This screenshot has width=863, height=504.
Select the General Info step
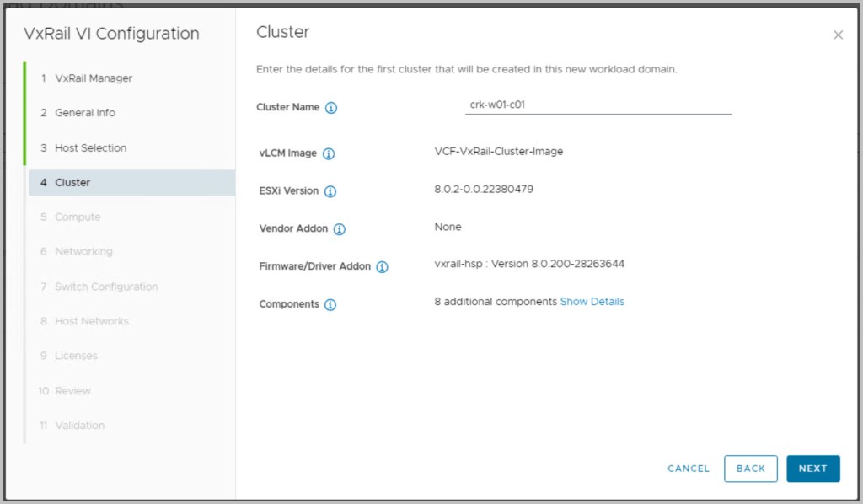(84, 113)
